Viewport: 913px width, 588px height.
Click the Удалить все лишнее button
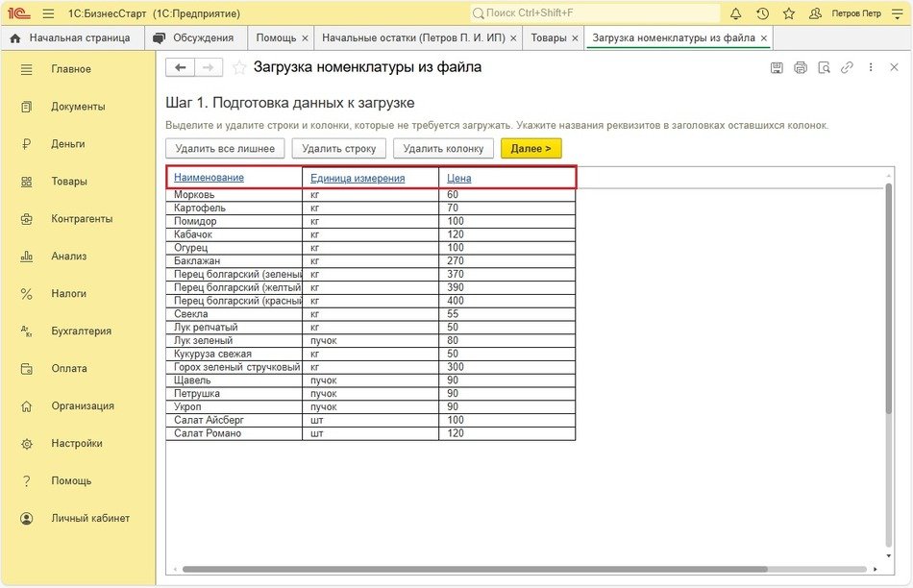click(225, 149)
